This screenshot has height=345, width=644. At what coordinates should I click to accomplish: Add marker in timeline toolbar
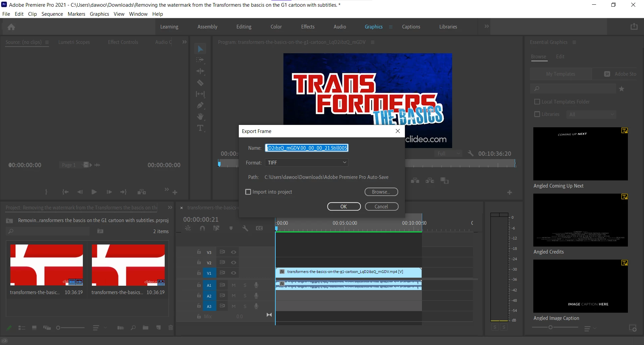(x=231, y=228)
